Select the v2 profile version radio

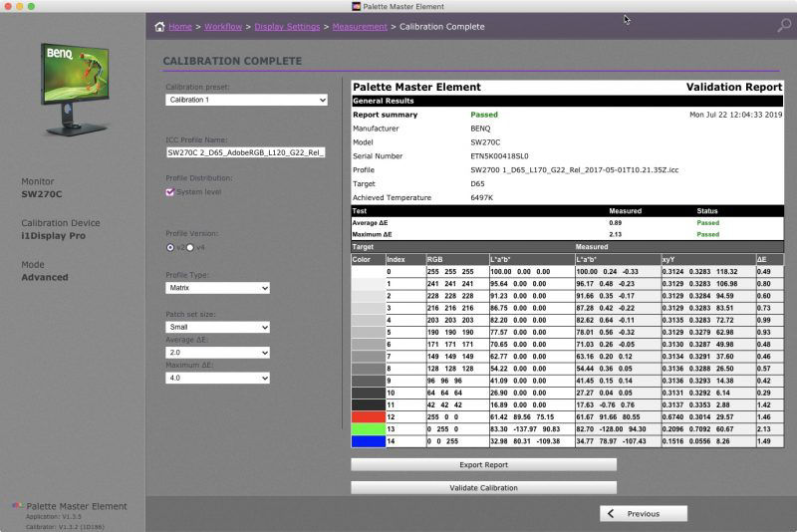pos(169,247)
